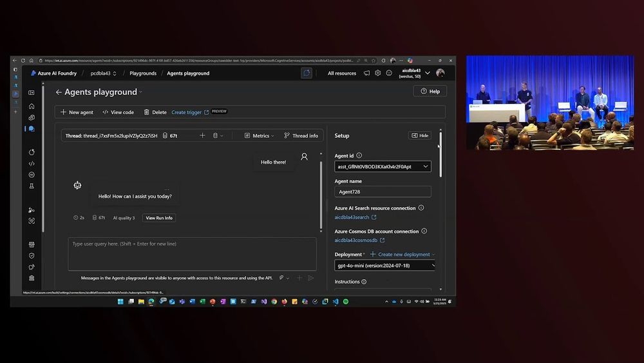The image size is (644, 363).
Task: Select the Playgrounds chat icon in sidebar
Action: 32,129
